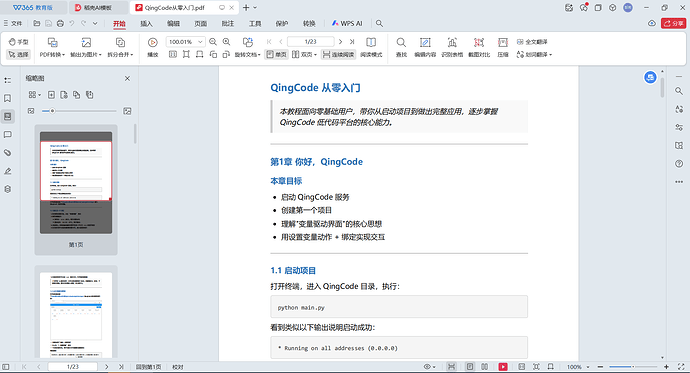This screenshot has height=373, width=690.
Task: Open the 双页 double page dropdown
Action: [x=304, y=55]
